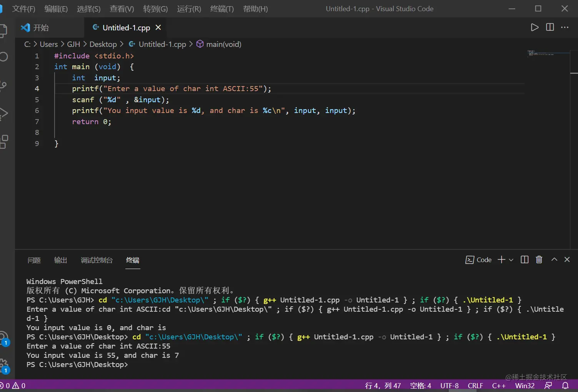Open notifications bell in status bar

(x=565, y=385)
